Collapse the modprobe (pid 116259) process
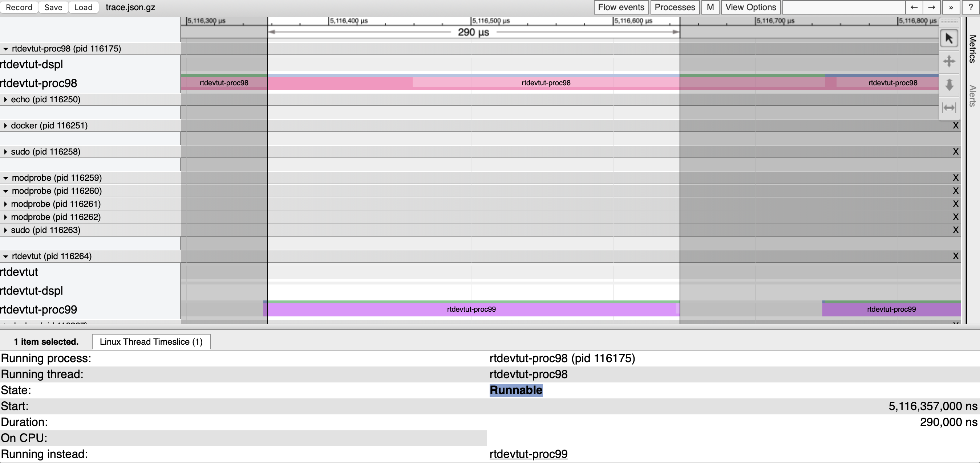This screenshot has width=980, height=463. pyautogui.click(x=6, y=178)
